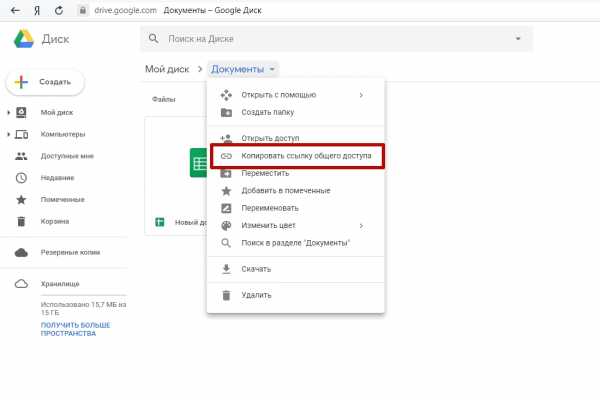Click the Компьютеры devices icon
This screenshot has width=600, height=400.
21,134
